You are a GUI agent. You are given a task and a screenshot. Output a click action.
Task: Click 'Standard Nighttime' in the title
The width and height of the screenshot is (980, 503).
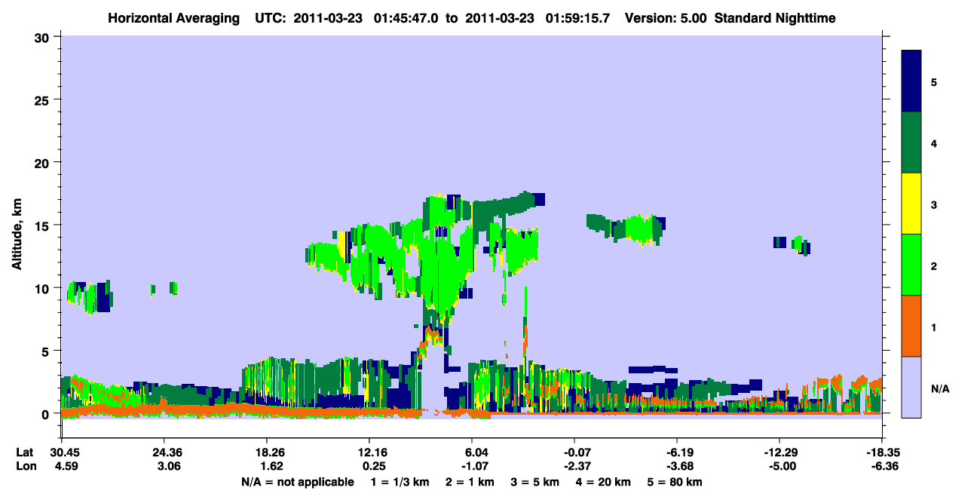click(775, 17)
